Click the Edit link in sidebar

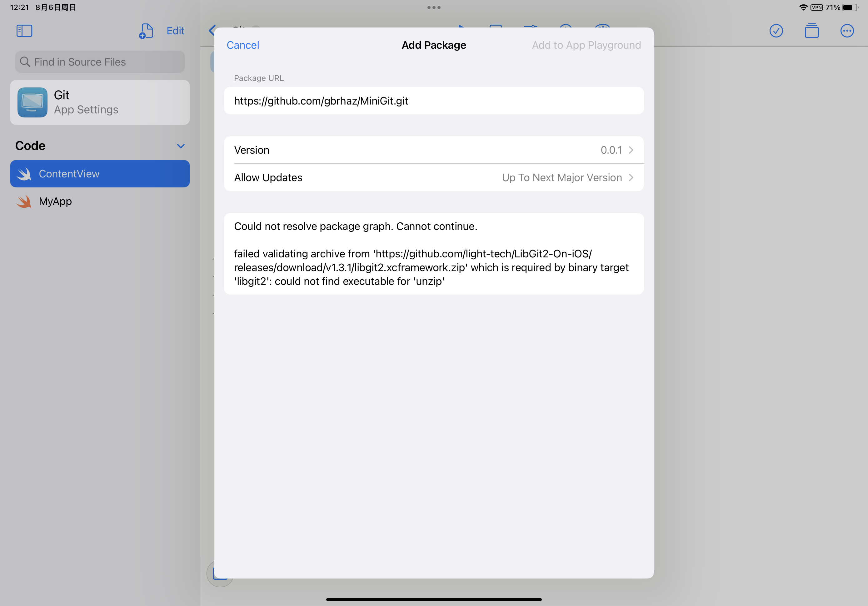(x=175, y=31)
